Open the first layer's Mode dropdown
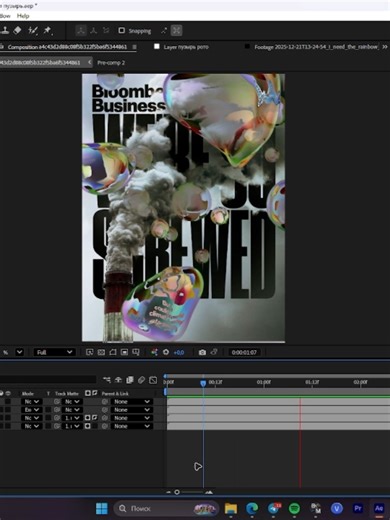Screen dimensions: 390x520 (32, 402)
